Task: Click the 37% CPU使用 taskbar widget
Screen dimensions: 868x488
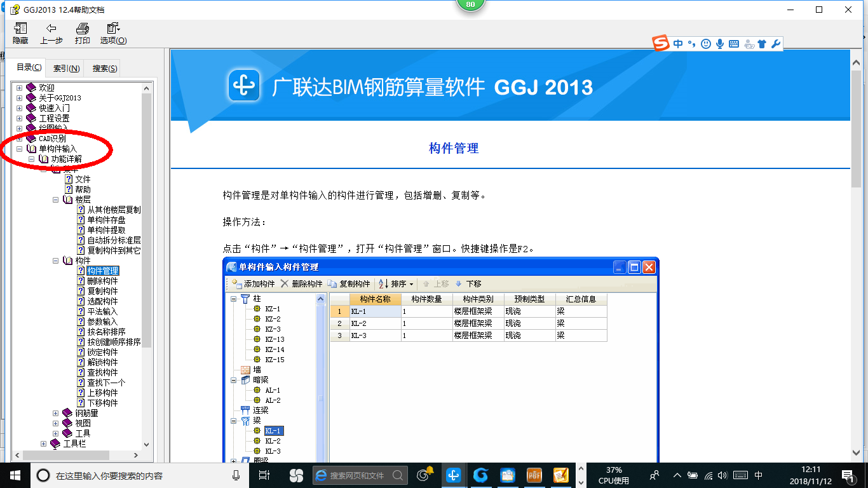Action: [x=614, y=475]
